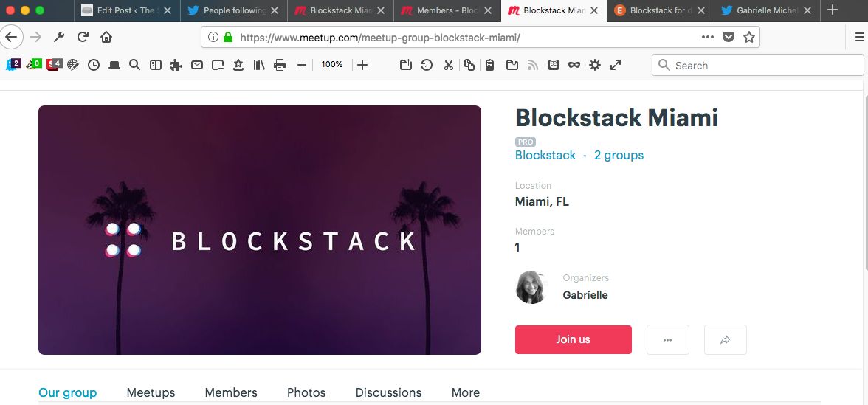Click the cut scissors icon
868x405 pixels.
pyautogui.click(x=449, y=65)
